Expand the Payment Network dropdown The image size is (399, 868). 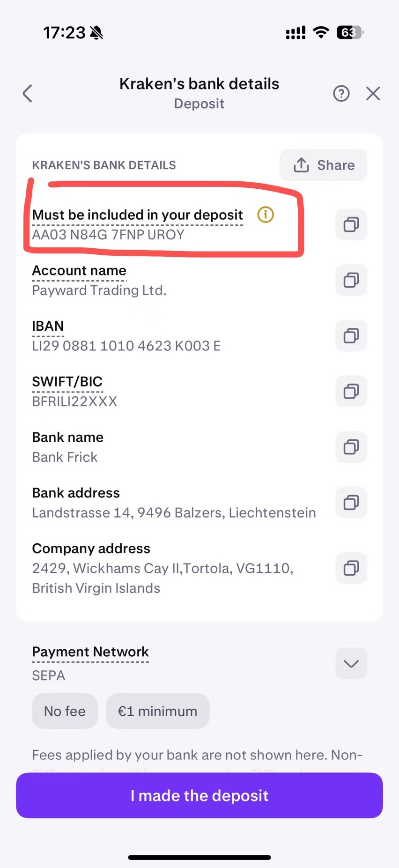click(351, 663)
